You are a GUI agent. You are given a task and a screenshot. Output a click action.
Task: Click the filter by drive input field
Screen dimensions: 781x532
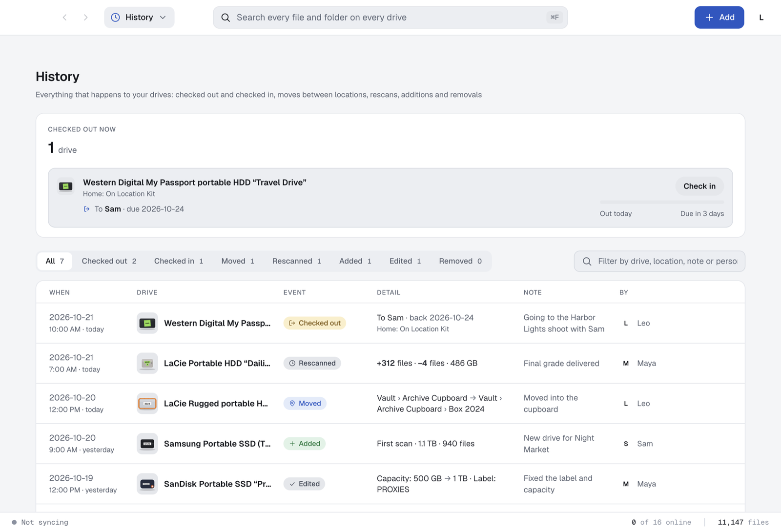click(659, 261)
